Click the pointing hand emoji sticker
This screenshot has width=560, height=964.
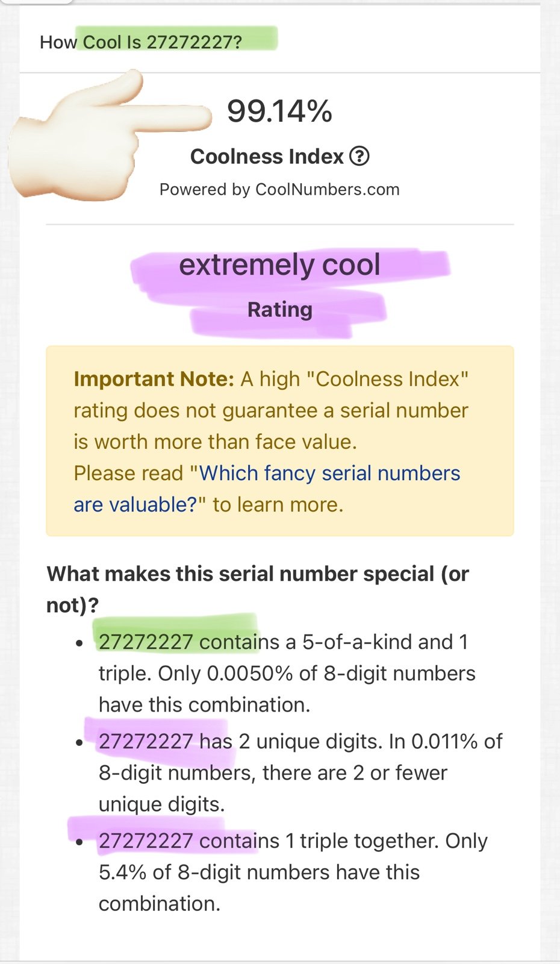coord(110,136)
